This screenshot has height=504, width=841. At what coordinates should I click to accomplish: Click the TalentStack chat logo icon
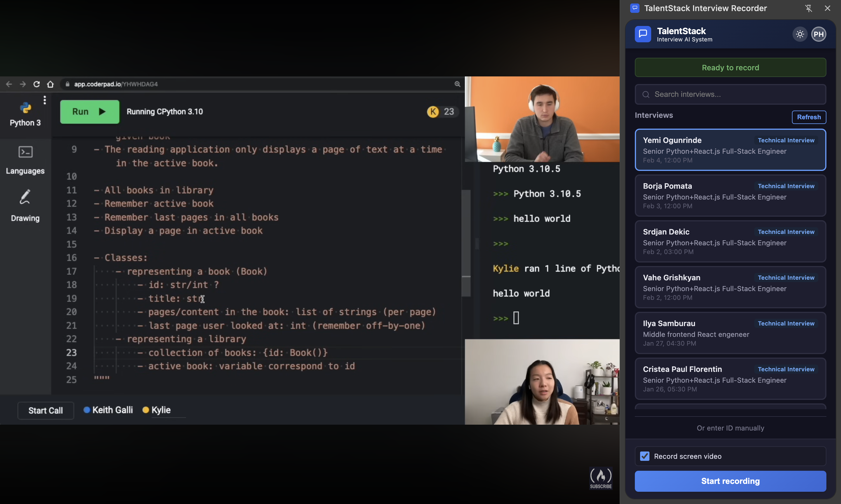[x=642, y=34]
